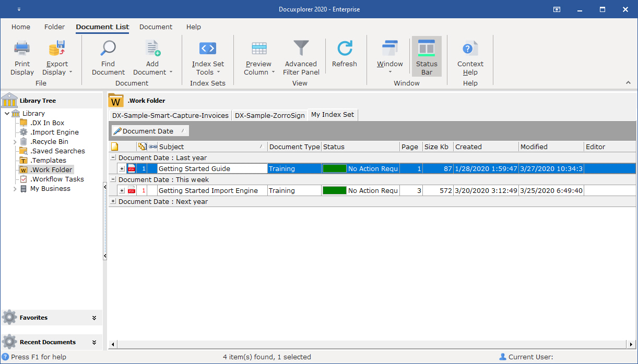This screenshot has width=638, height=364.
Task: Collapse the Document Date : Last year group
Action: click(x=113, y=157)
